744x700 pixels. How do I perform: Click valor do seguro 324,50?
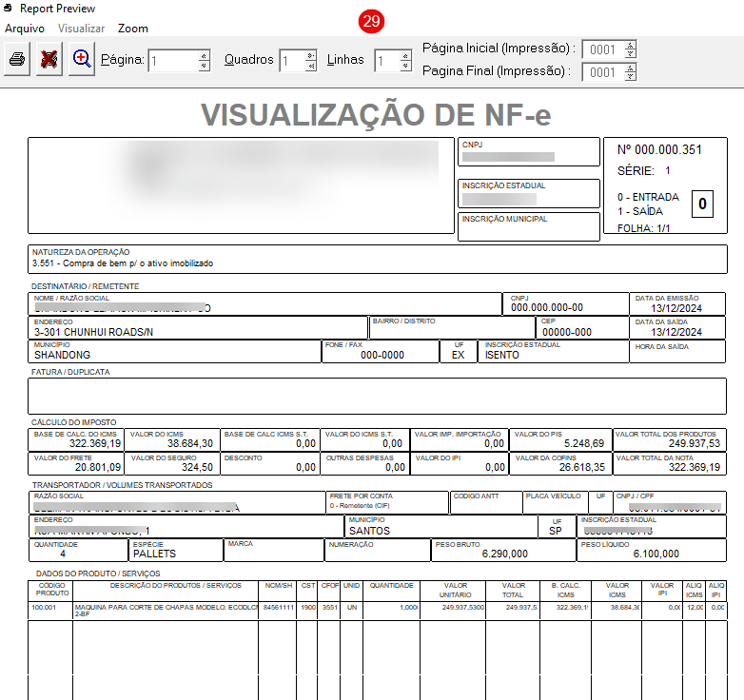(197, 467)
